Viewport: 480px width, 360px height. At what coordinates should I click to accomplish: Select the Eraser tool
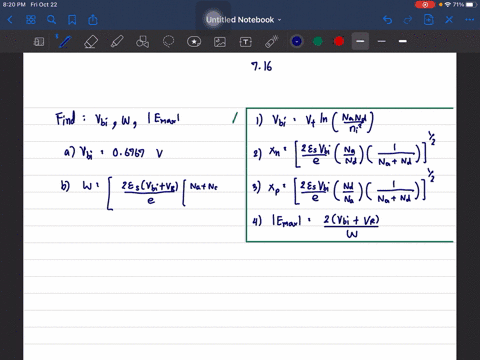(x=91, y=42)
